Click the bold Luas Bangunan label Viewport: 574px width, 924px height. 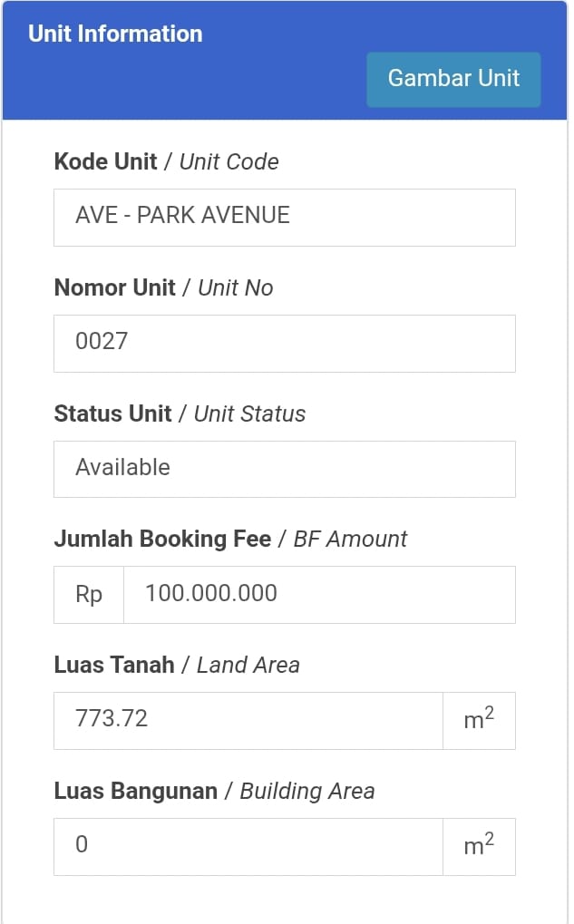(136, 792)
